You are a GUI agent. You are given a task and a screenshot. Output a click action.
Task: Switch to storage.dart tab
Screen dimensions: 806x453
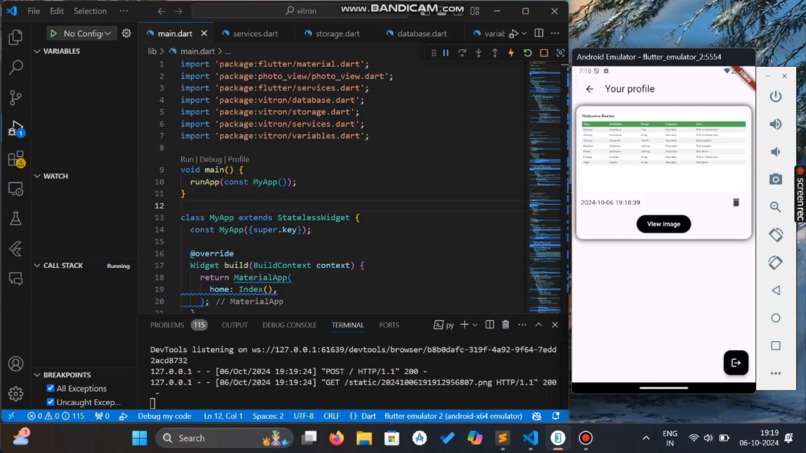point(337,33)
